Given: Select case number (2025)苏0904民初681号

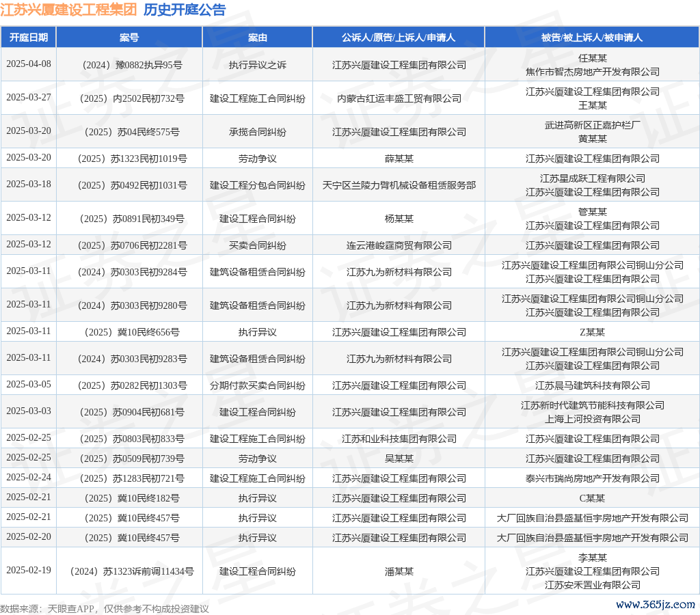Looking at the screenshot, I should pyautogui.click(x=132, y=412).
